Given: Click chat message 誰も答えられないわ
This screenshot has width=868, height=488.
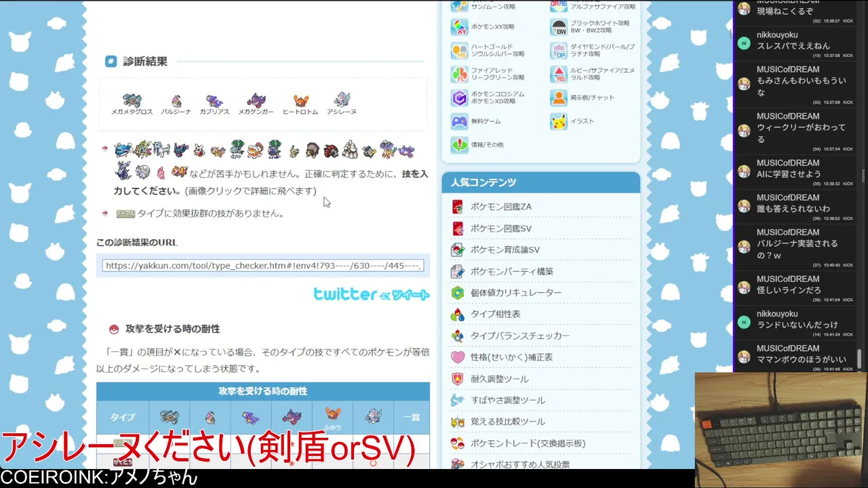Looking at the screenshot, I should point(793,209).
